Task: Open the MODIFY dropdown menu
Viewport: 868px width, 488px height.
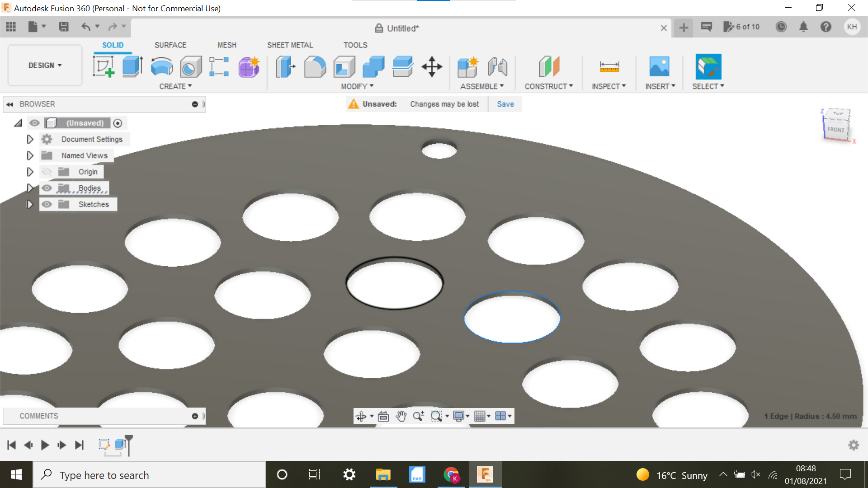Action: pyautogui.click(x=357, y=86)
